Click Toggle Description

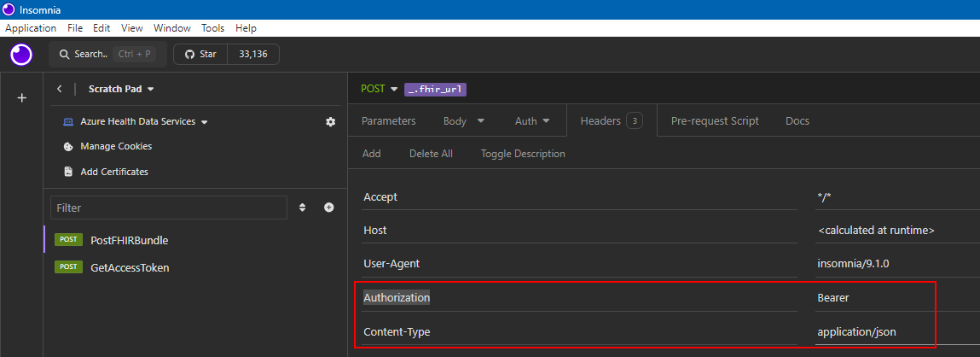[x=523, y=154]
